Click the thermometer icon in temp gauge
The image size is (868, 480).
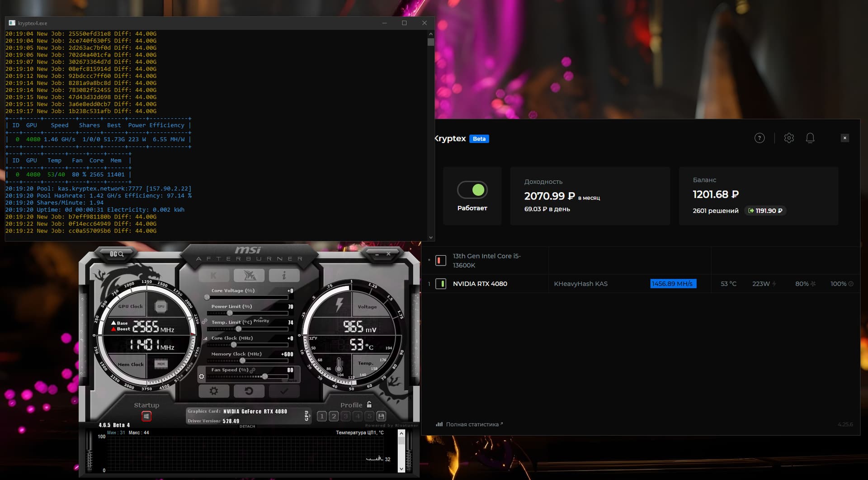tap(339, 364)
